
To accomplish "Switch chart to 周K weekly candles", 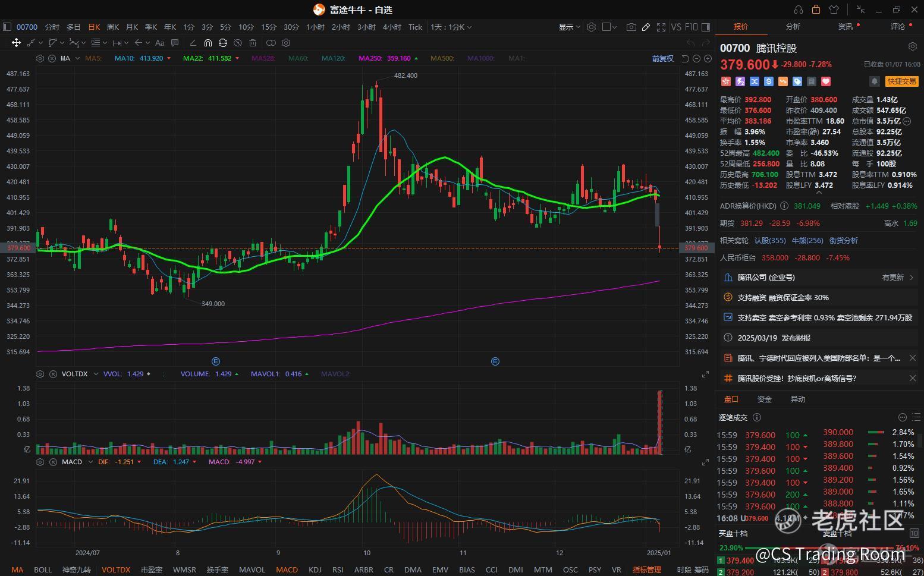I will point(113,27).
